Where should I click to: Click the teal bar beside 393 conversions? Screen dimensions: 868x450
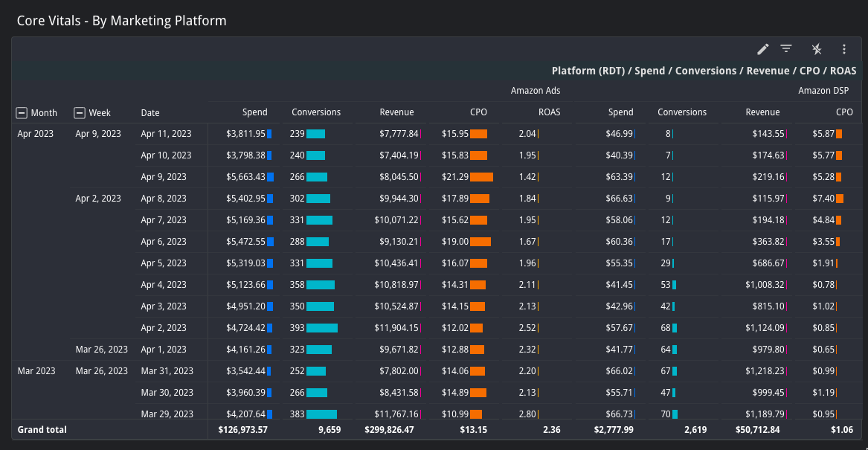(322, 328)
